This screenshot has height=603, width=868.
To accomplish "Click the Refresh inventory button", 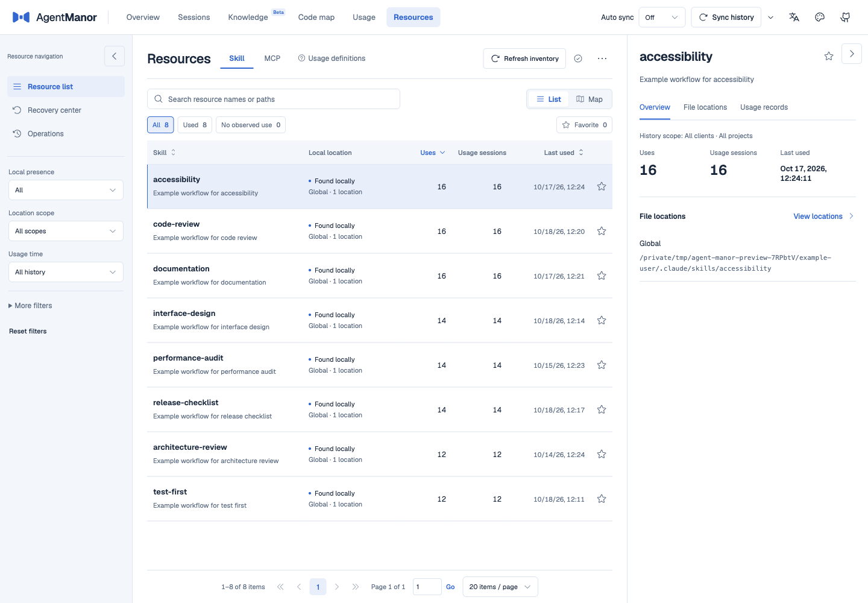I will click(524, 58).
